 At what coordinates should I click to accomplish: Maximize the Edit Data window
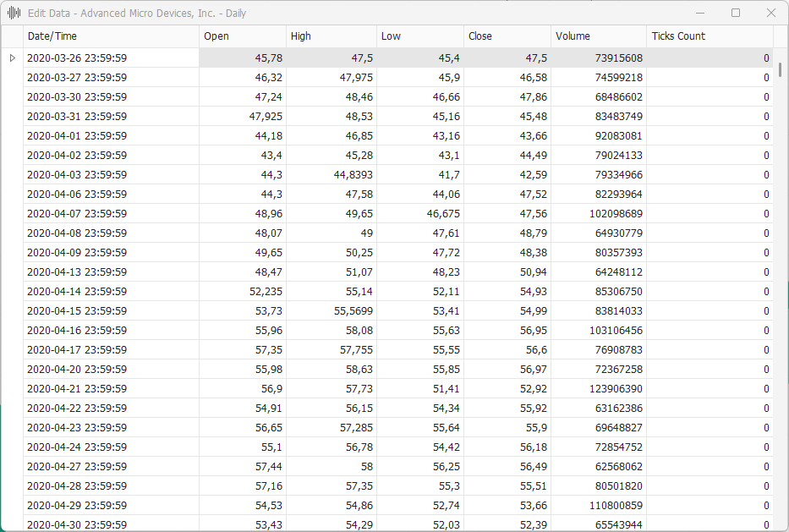tap(736, 13)
